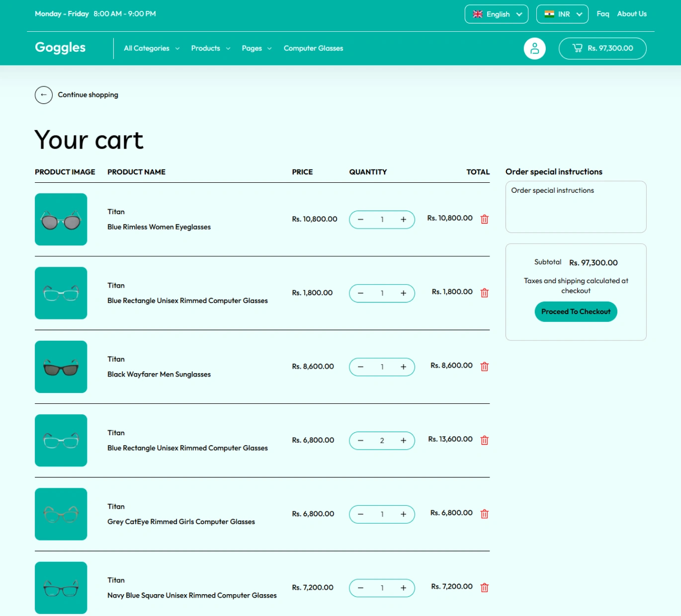
Task: Decrease quantity of Grey CatEye Girls glasses
Action: coord(360,514)
